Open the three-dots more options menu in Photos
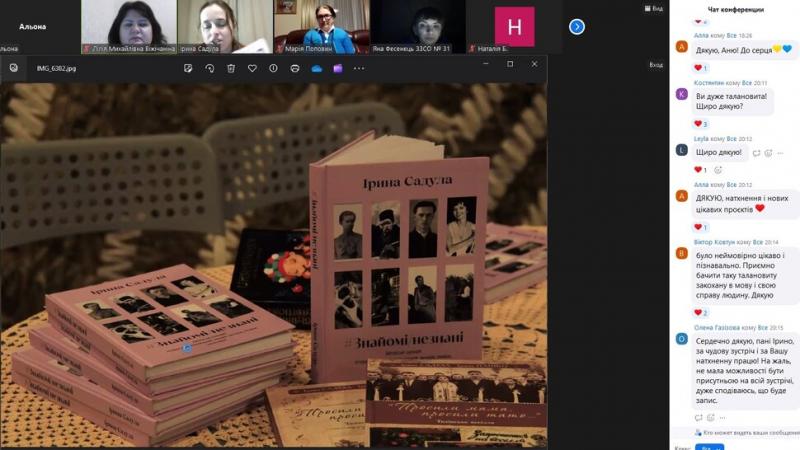The height and width of the screenshot is (450, 800). click(x=359, y=68)
